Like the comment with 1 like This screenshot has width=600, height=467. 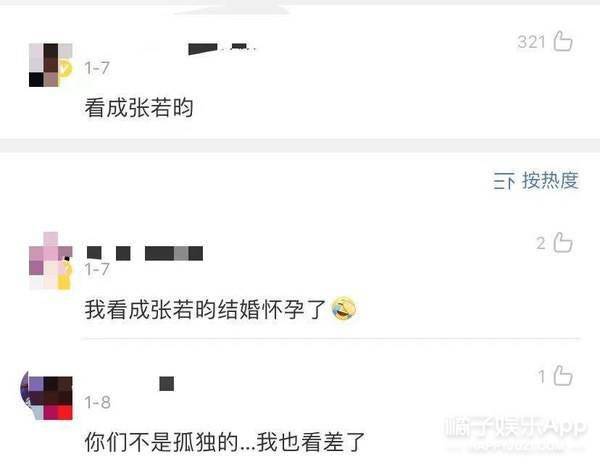coord(563,376)
